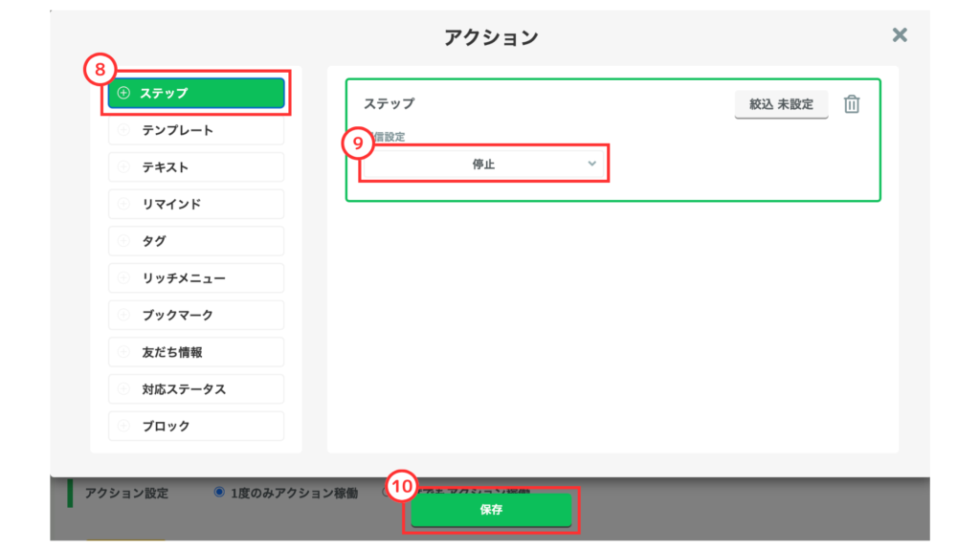This screenshot has height=551, width=980.
Task: Click the plus icon next to テンプレート
Action: (123, 130)
